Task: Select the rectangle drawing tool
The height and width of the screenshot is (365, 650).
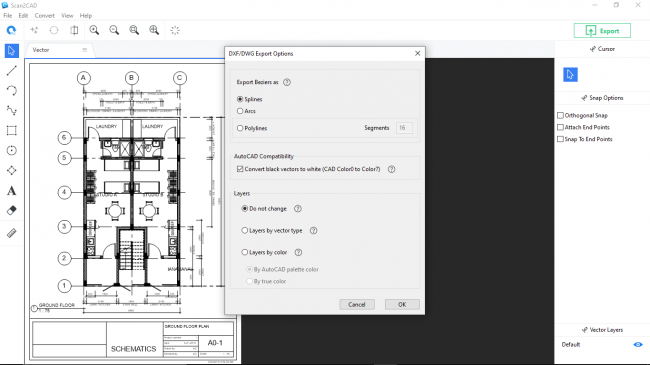Action: point(12,130)
